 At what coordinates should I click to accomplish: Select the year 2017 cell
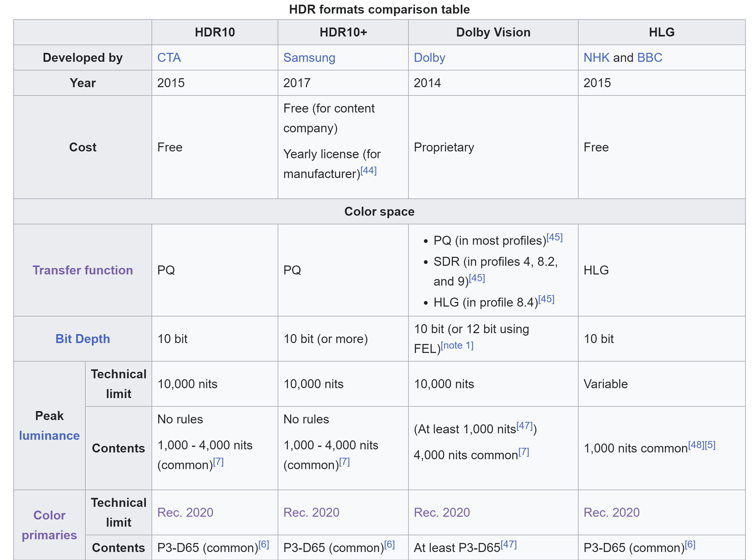coord(343,83)
